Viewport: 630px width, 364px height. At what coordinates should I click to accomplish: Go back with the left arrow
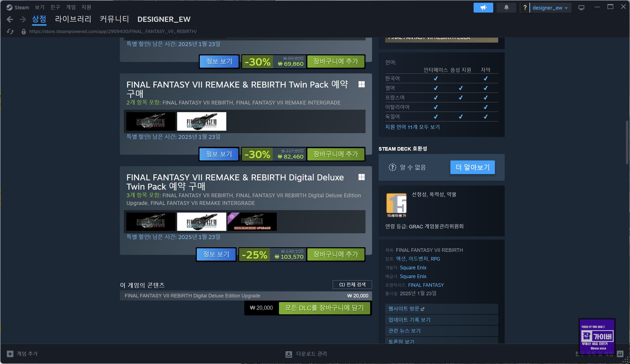[x=10, y=19]
